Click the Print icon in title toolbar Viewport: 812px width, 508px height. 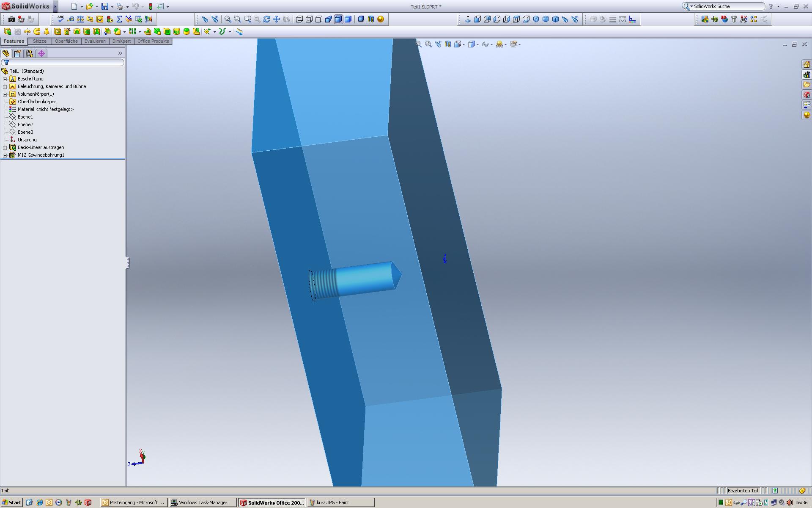coord(120,6)
